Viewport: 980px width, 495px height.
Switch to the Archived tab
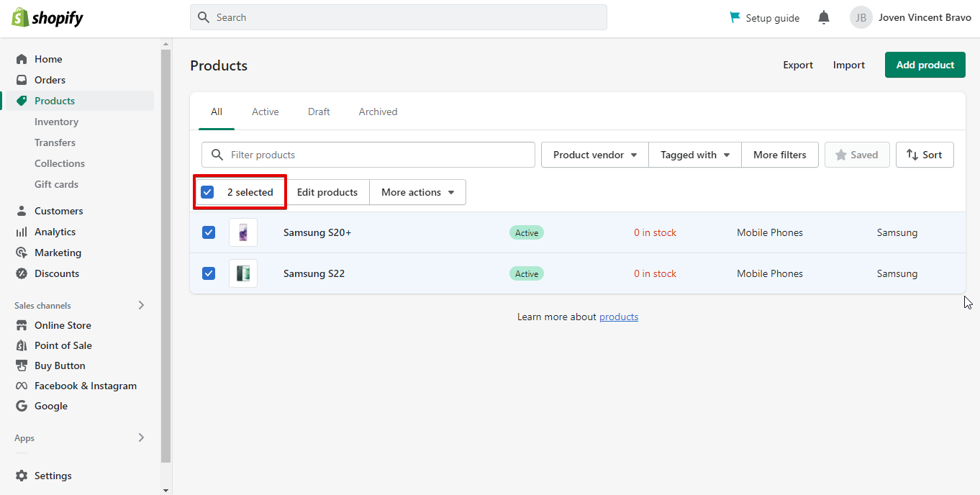(378, 112)
